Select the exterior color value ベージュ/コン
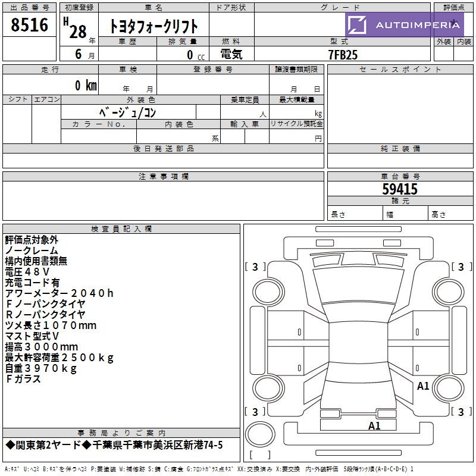The width and height of the screenshot is (476, 476). point(127,112)
